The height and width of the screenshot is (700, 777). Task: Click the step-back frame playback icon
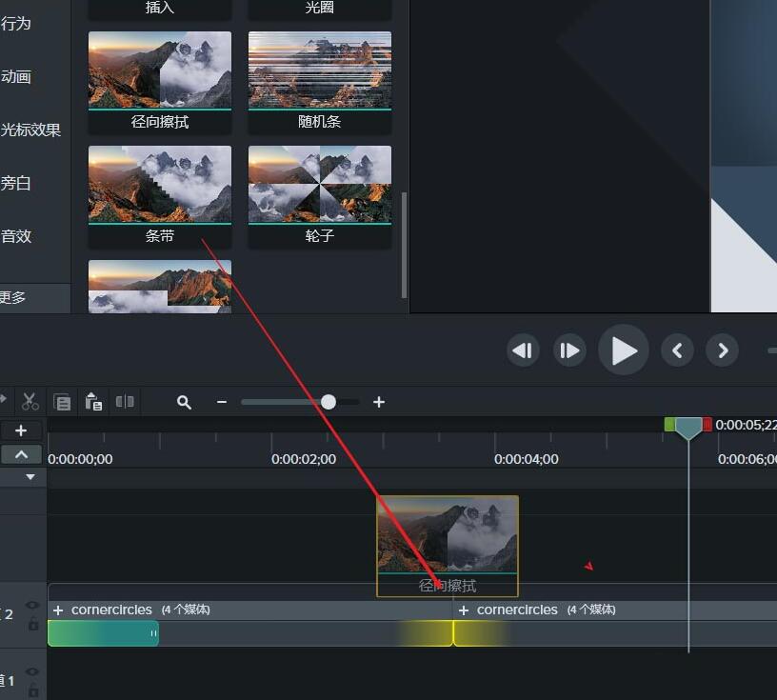pyautogui.click(x=523, y=350)
